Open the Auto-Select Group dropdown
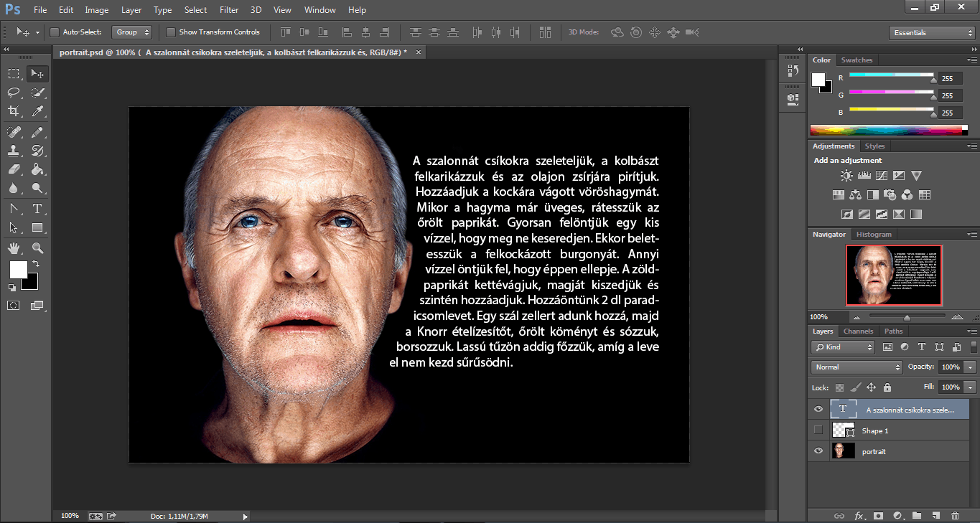Screen dimensions: 980x523 (x=133, y=32)
